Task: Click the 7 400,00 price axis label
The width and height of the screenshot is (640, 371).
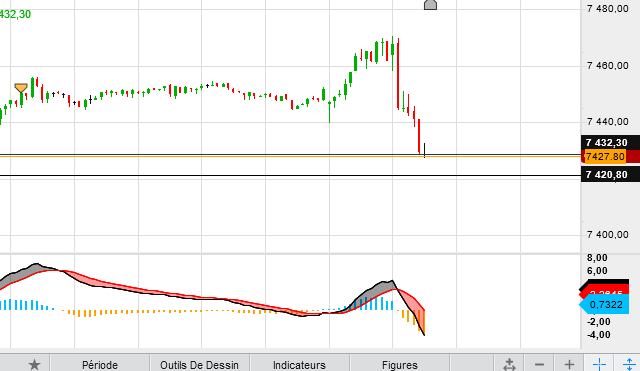Action: click(x=607, y=235)
